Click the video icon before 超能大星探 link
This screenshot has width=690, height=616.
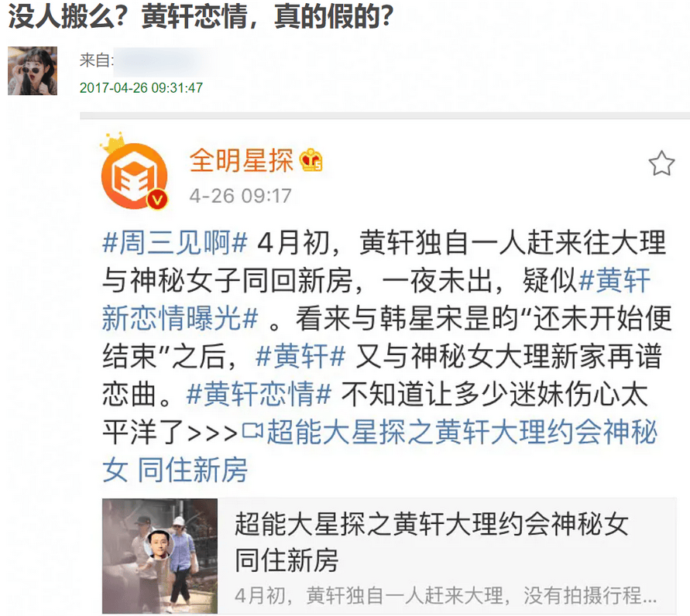252,431
